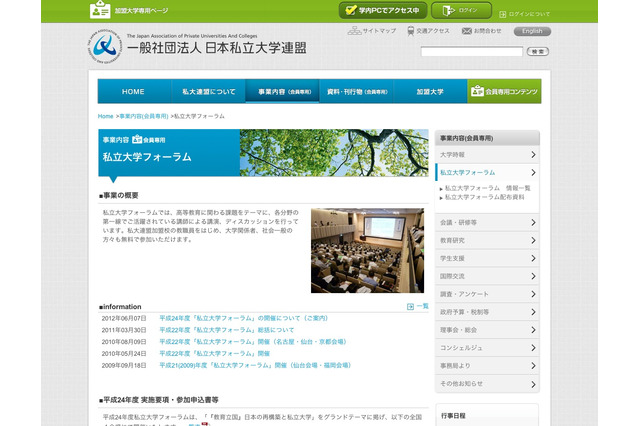640x426 pixels.
Task: Click the lecture hall photo thumbnail
Action: (367, 250)
